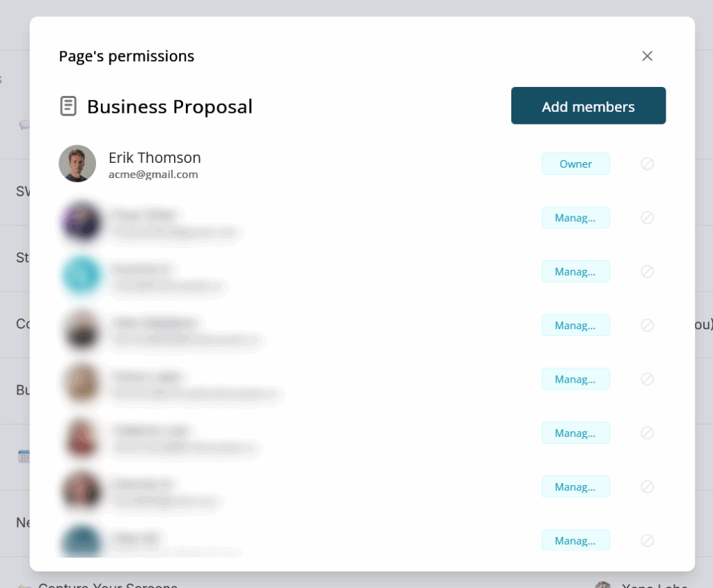Click remove icon on sixth Manag... row

tap(647, 486)
